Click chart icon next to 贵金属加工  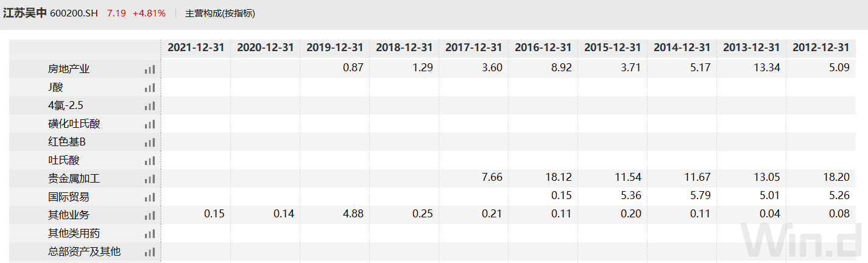[x=150, y=179]
